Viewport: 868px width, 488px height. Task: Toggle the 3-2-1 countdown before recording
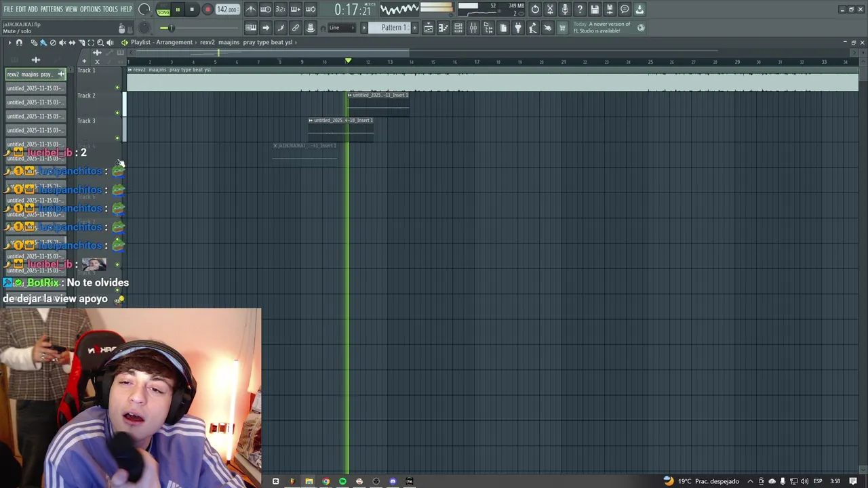[x=281, y=9]
